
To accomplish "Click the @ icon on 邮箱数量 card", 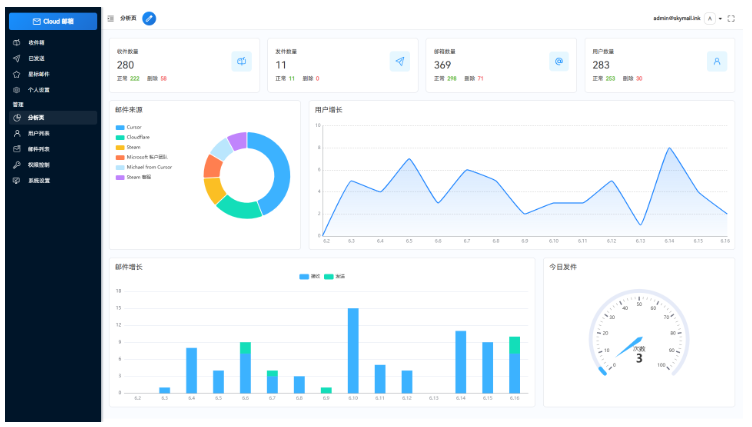I will [559, 61].
